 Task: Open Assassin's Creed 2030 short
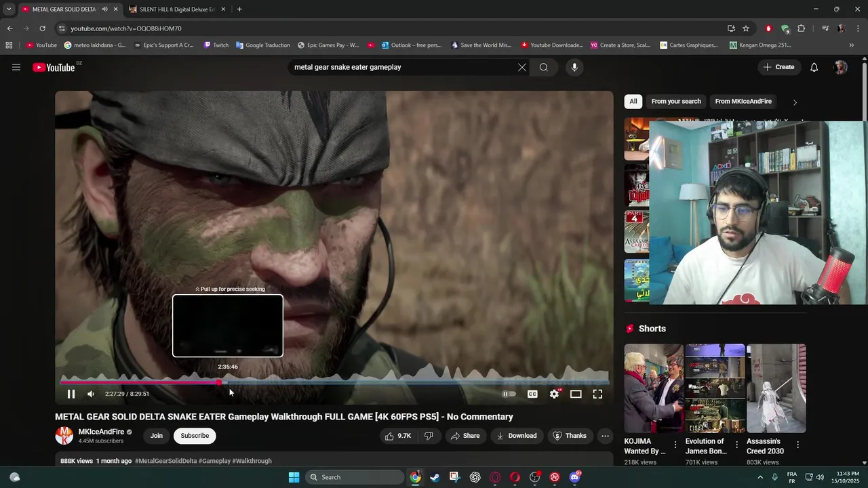(776, 388)
